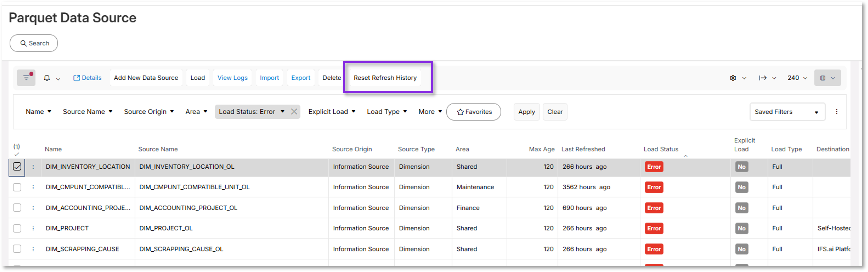Sort by the Last Refreshed column header
The image size is (868, 272).
(583, 149)
